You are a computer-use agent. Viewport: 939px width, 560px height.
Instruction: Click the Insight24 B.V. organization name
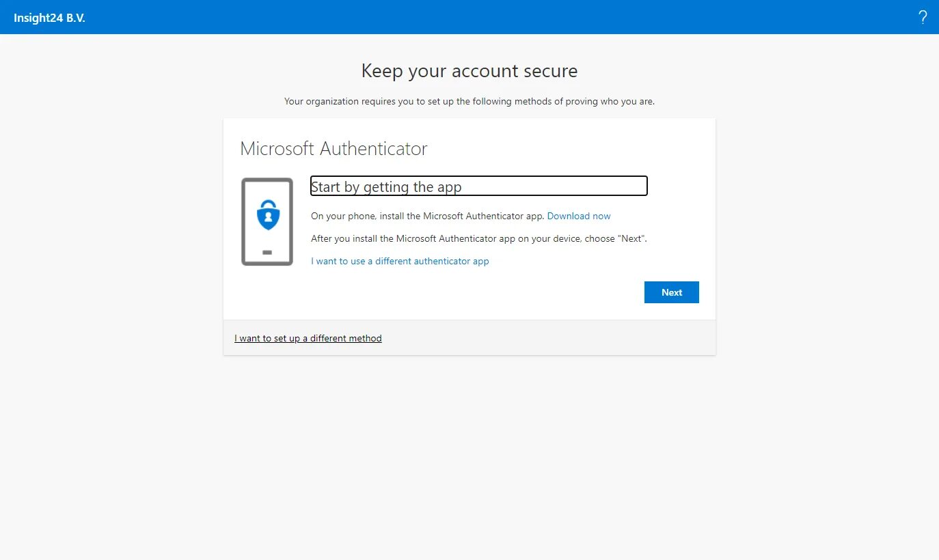(49, 18)
